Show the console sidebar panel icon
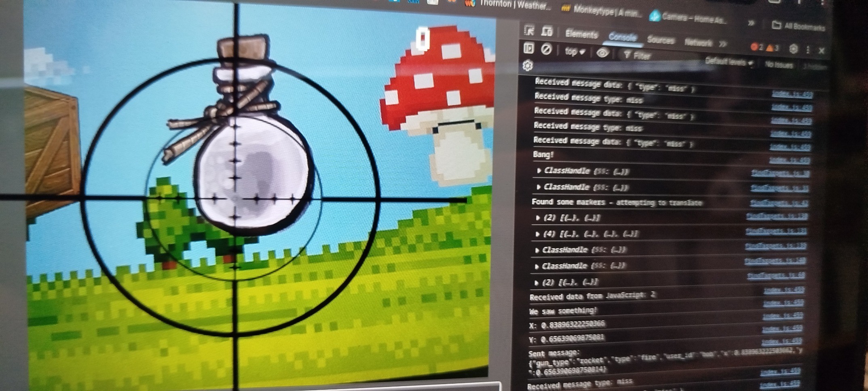This screenshot has height=391, width=868. 528,49
